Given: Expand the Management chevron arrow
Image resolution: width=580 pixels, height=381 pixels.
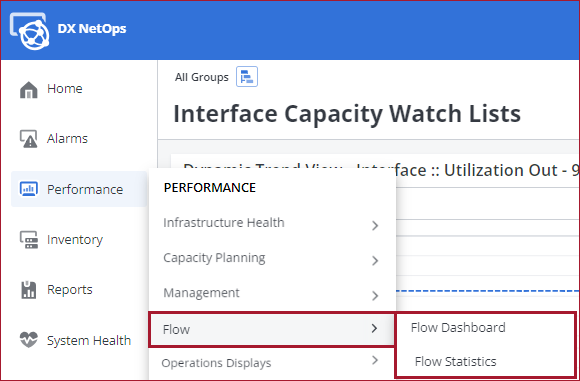Looking at the screenshot, I should 375,296.
